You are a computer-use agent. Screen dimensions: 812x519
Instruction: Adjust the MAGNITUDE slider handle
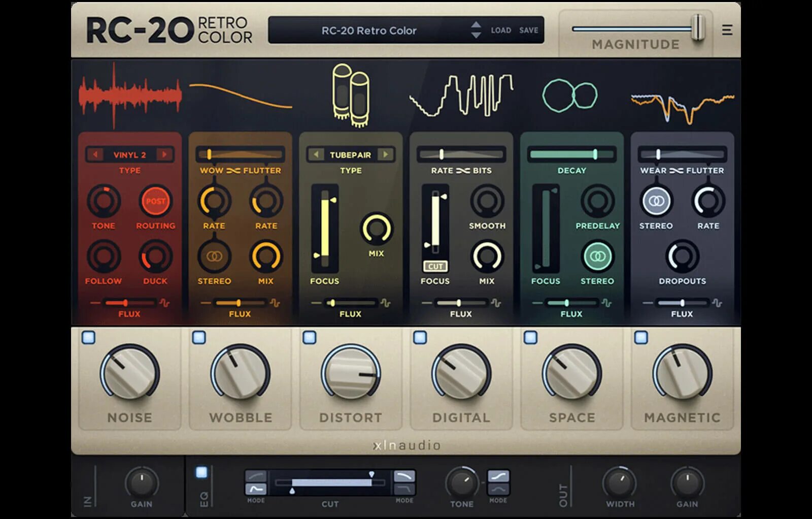(698, 27)
